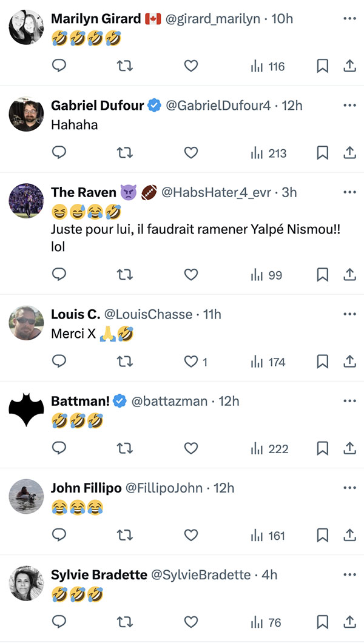Open more options menu on Battman's tweet
Viewport: 364px width, 643px height.
pyautogui.click(x=349, y=400)
